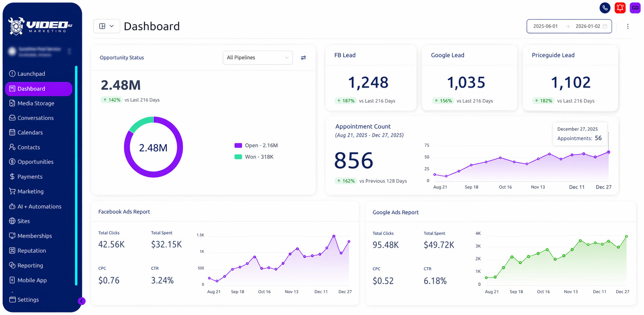Click the Settings icon in the sidebar
The height and width of the screenshot is (315, 644).
coord(12,300)
